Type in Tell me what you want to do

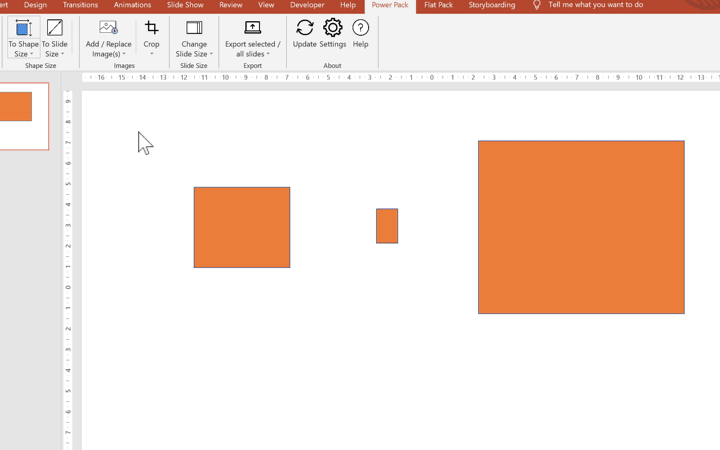[595, 5]
